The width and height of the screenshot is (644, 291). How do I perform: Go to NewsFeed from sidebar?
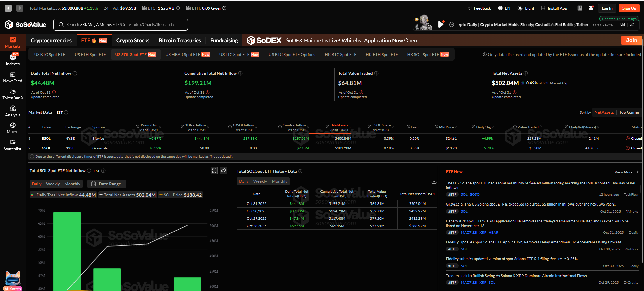coord(13,77)
